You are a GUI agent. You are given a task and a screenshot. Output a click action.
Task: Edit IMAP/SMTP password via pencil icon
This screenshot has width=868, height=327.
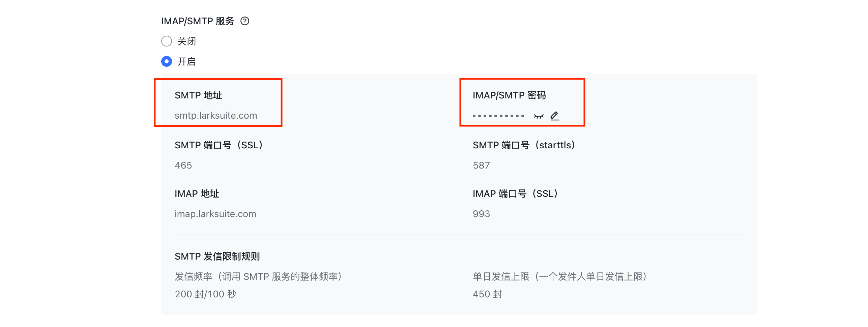(x=555, y=116)
